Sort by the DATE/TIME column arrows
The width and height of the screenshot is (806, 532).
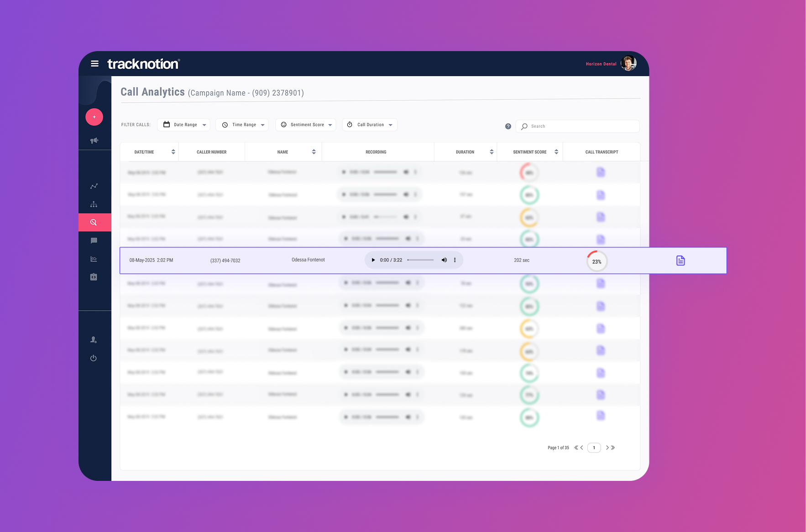[x=173, y=152]
